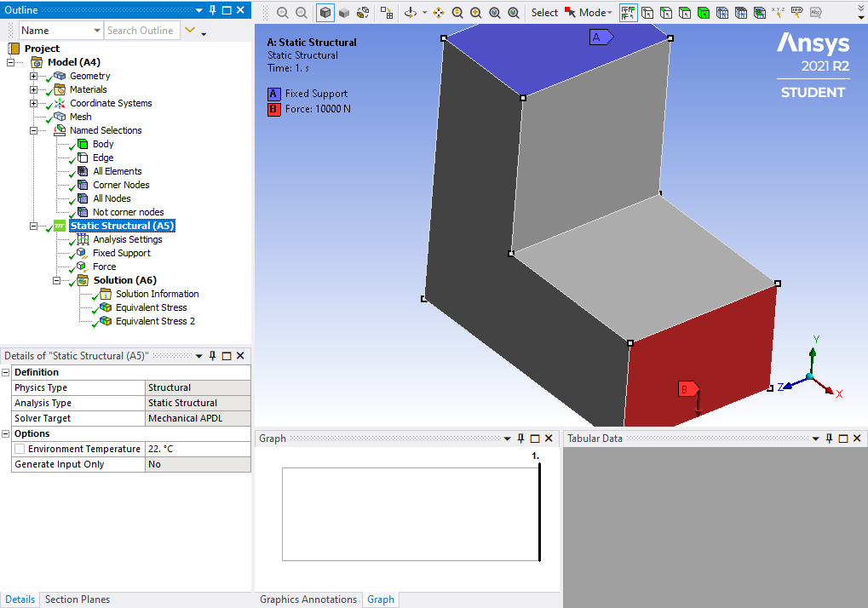Select the Graph tab at the bottom
The height and width of the screenshot is (608, 868).
pos(381,599)
